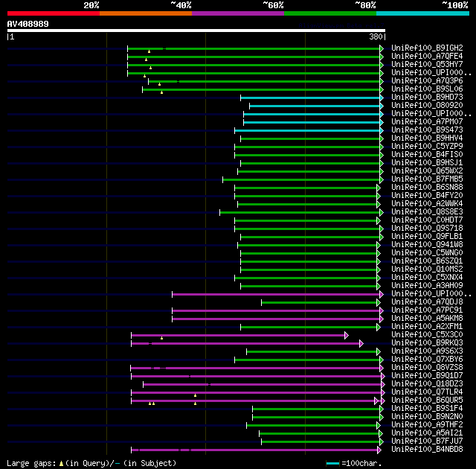The width and height of the screenshot is (476, 469).
Task: Click the purple alignment bar for A7PC91
Action: point(276,310)
